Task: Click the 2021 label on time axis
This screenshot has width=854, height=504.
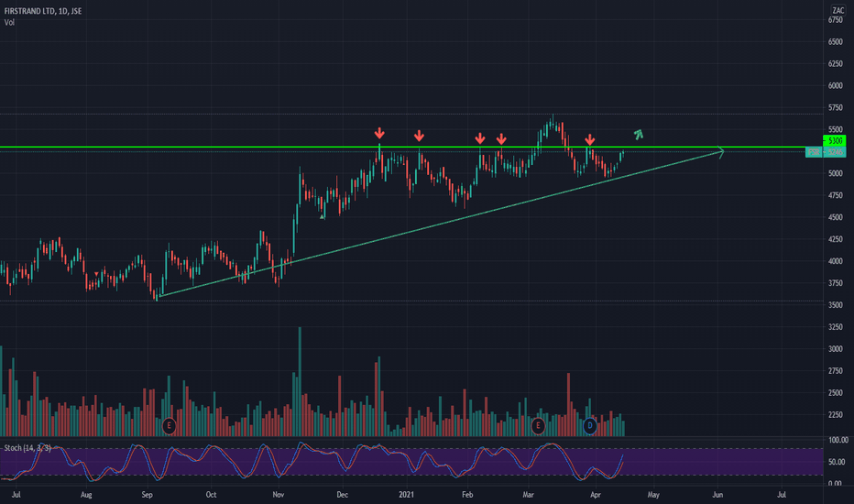Action: (x=406, y=495)
